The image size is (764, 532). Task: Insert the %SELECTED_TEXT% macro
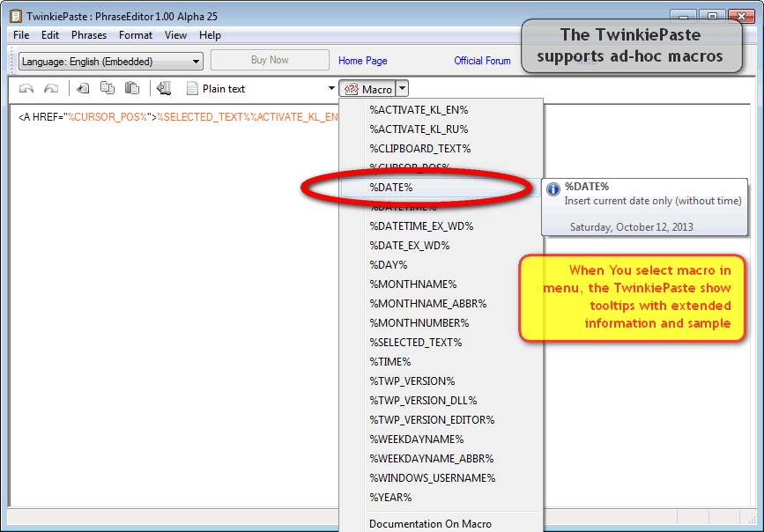[441, 343]
